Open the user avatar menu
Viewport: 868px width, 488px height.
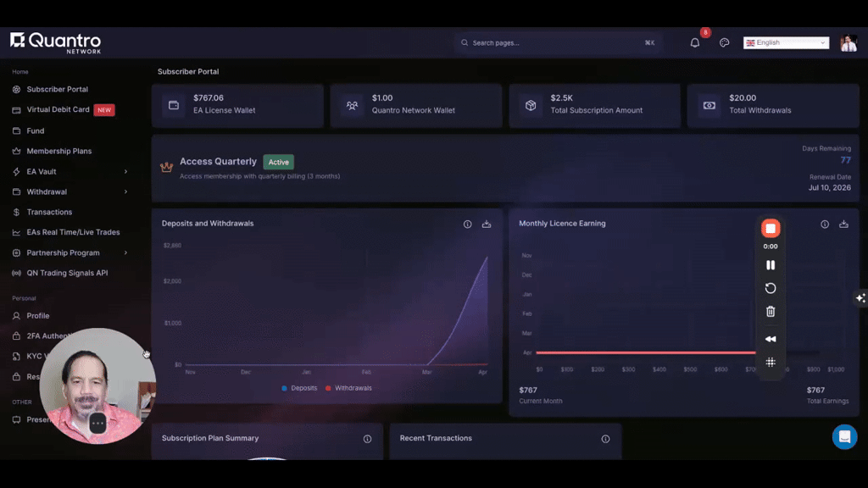pos(849,42)
